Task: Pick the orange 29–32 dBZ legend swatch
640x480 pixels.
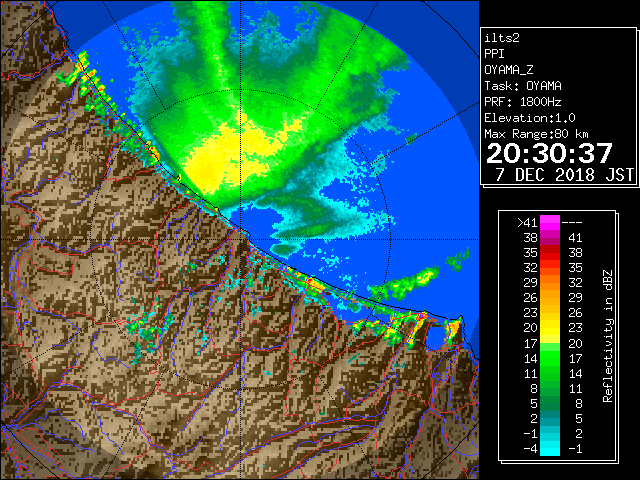Action: (550, 283)
